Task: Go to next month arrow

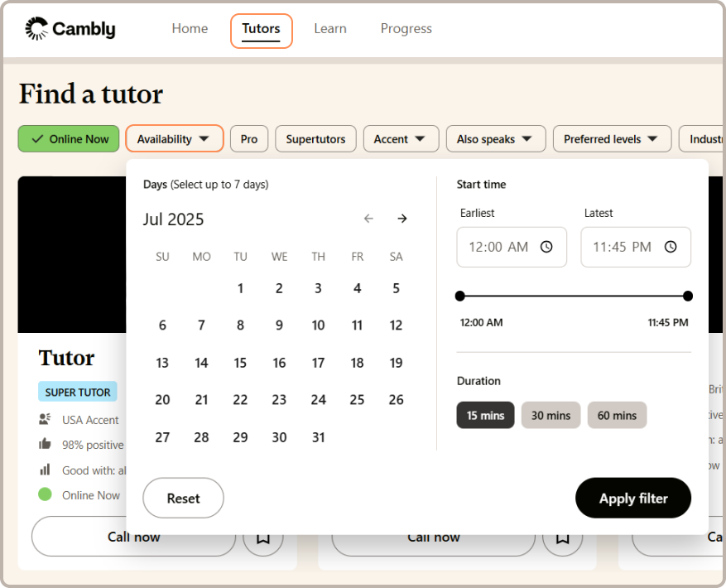Action: pos(402,219)
